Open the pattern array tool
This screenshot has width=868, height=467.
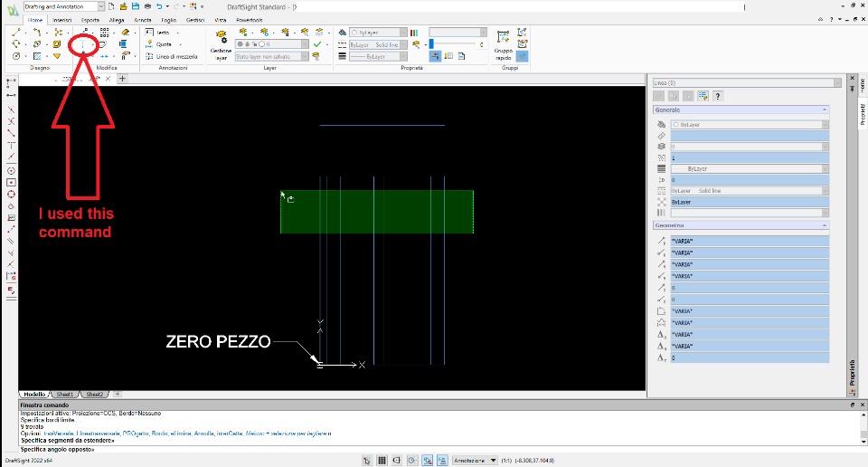tap(105, 33)
